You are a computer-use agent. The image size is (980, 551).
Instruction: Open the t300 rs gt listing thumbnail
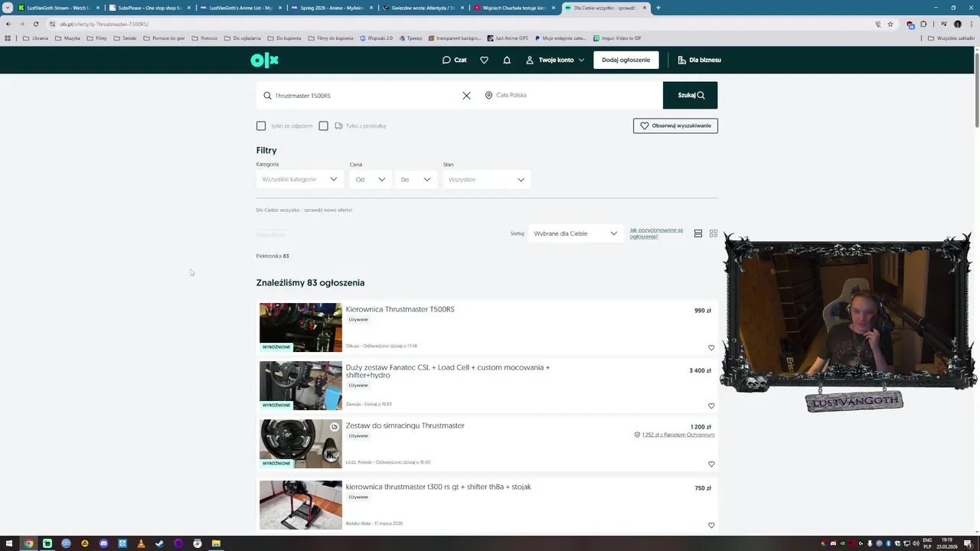301,505
